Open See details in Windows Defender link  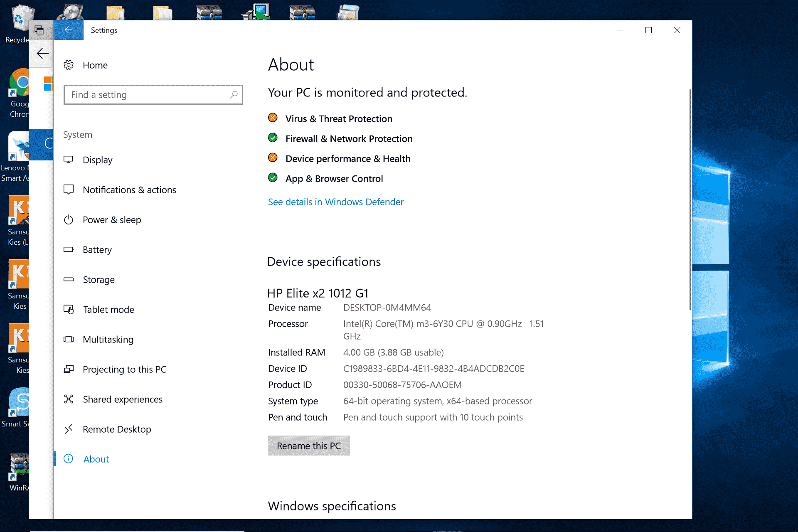[336, 202]
